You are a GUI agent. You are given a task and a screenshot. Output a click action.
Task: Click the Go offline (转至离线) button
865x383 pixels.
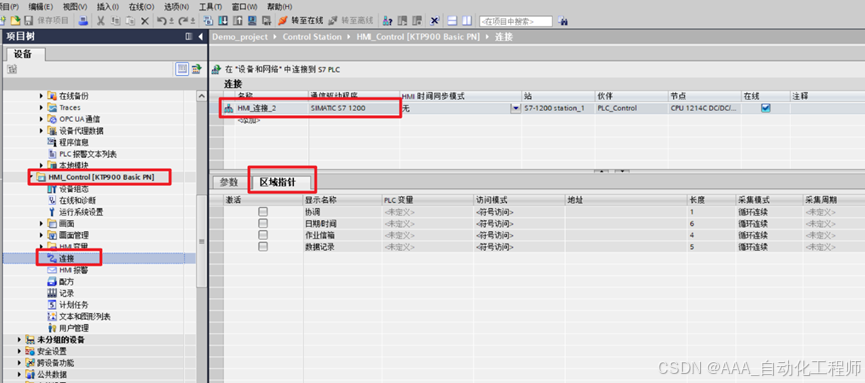[x=351, y=20]
